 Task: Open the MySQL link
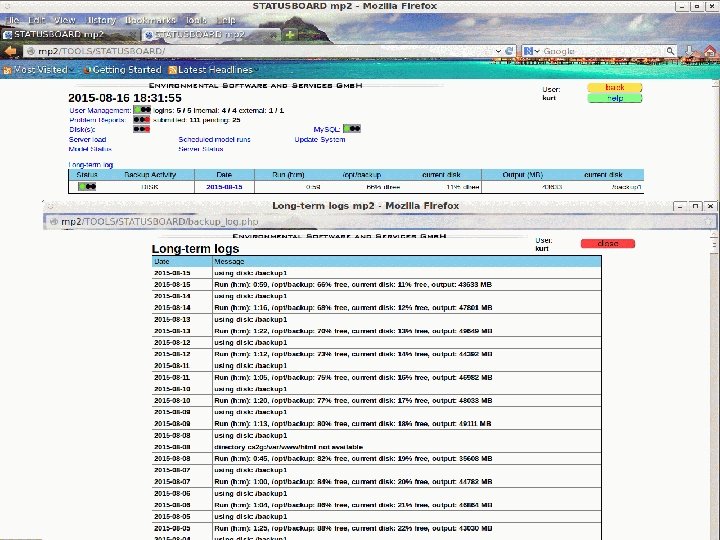pyautogui.click(x=326, y=129)
